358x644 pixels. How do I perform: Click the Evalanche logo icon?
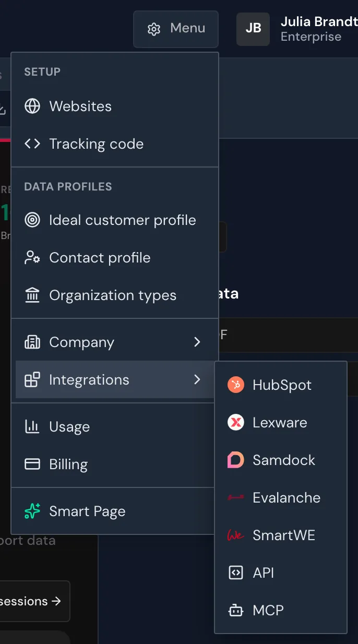[x=236, y=498]
